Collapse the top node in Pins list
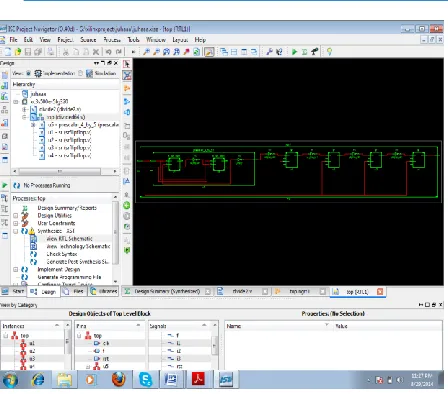This screenshot has width=448, height=394. point(79,336)
